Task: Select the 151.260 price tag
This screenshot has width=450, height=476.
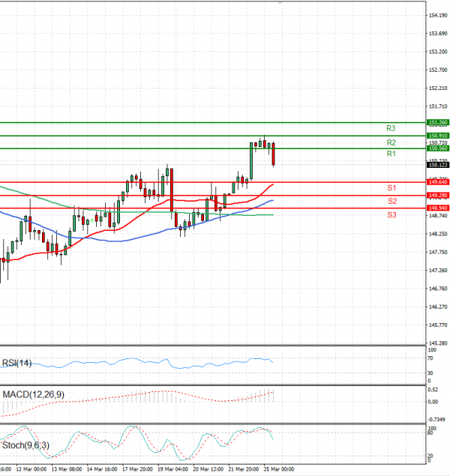Action: point(438,122)
